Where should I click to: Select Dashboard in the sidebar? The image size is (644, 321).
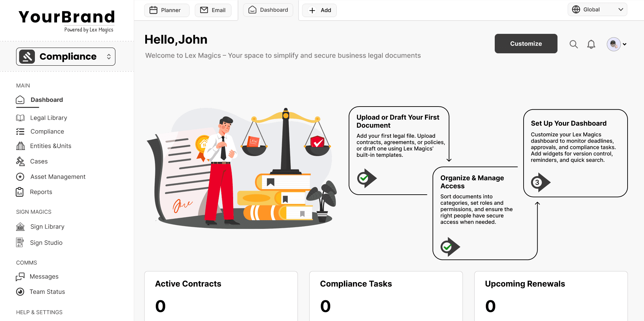(40, 100)
